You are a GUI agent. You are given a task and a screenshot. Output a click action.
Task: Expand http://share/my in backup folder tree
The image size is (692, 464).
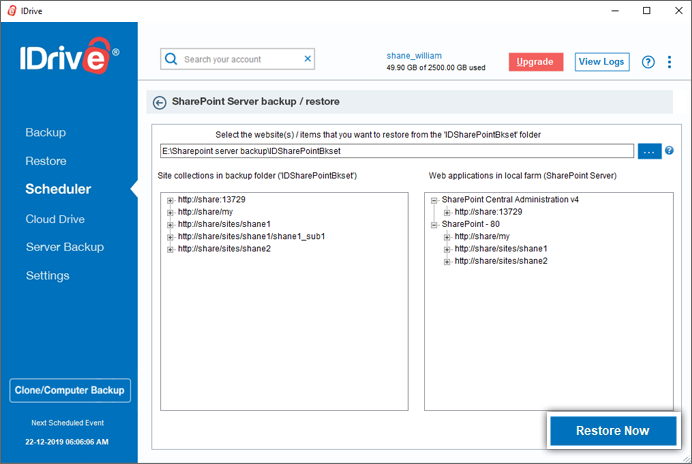click(x=170, y=213)
